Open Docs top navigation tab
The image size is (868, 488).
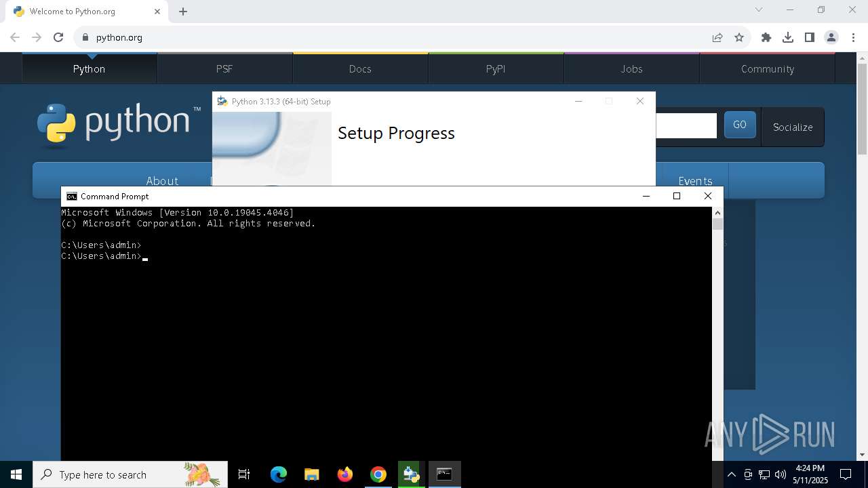[360, 68]
